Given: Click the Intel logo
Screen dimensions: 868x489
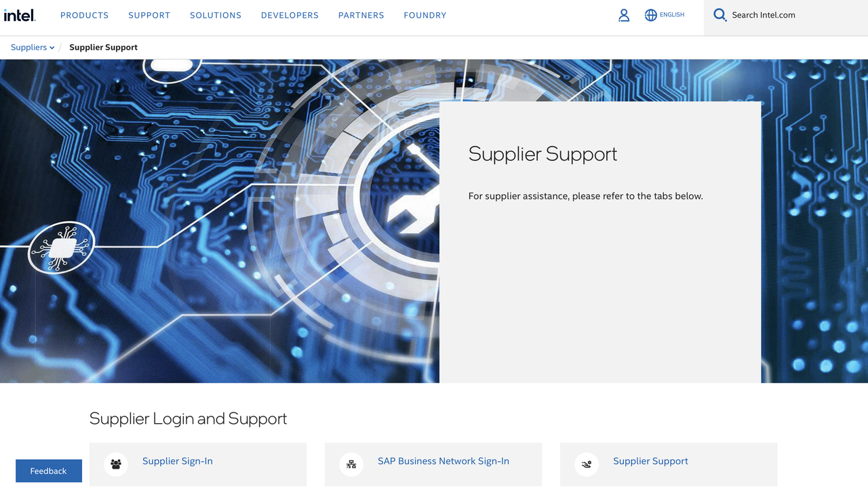Looking at the screenshot, I should [20, 15].
